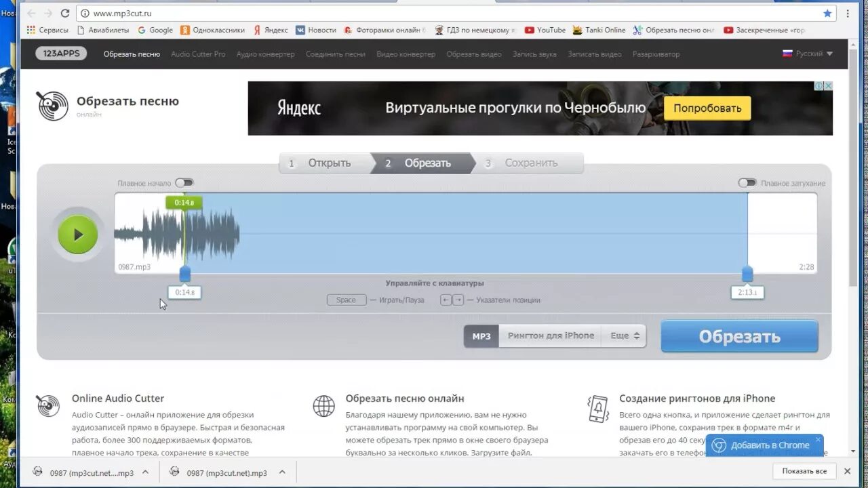Click the globe icon by Обрезать песню онлайн
868x488 pixels.
tap(323, 406)
